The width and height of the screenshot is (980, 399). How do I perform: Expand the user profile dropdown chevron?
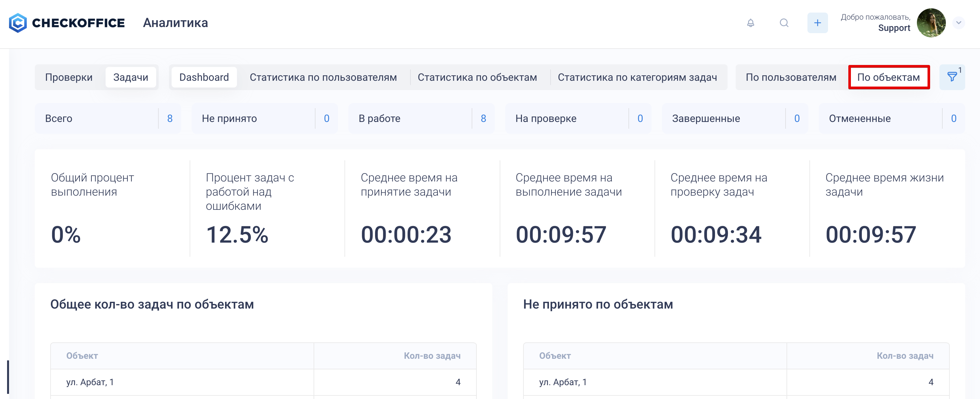point(959,23)
